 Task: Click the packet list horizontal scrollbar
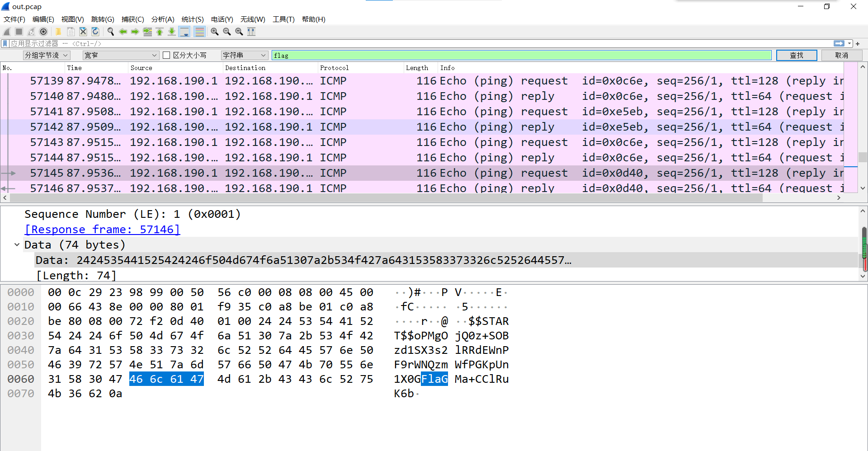point(384,198)
